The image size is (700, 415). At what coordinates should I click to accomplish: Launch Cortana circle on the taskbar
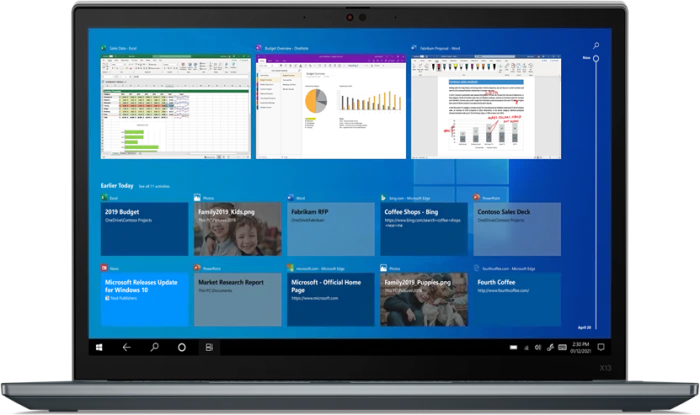[182, 347]
